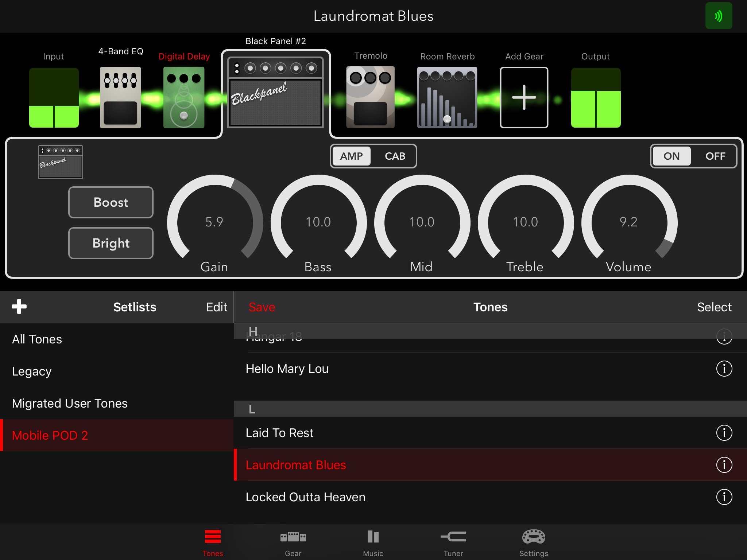Open the Tuner tab

[x=453, y=542]
